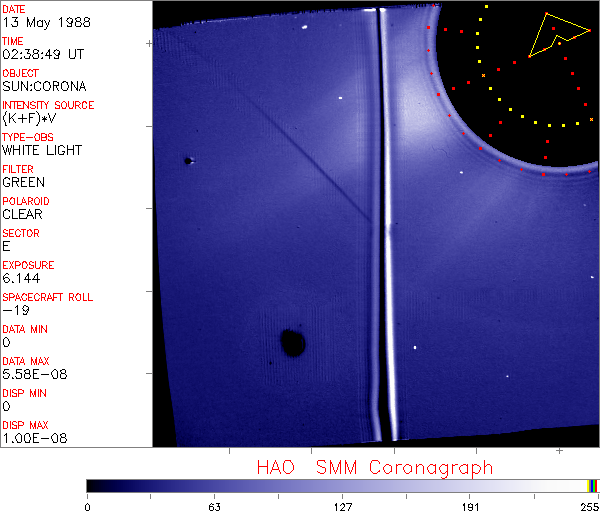Select the display max 1.00E-08
Image resolution: width=600 pixels, height=512 pixels.
[x=35, y=439]
